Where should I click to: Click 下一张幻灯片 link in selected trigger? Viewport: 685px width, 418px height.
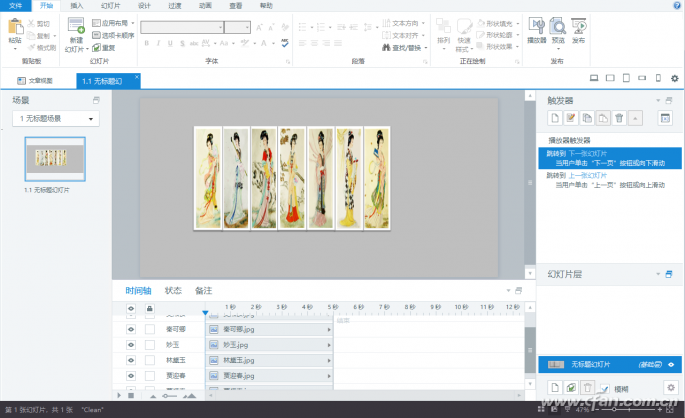click(588, 153)
